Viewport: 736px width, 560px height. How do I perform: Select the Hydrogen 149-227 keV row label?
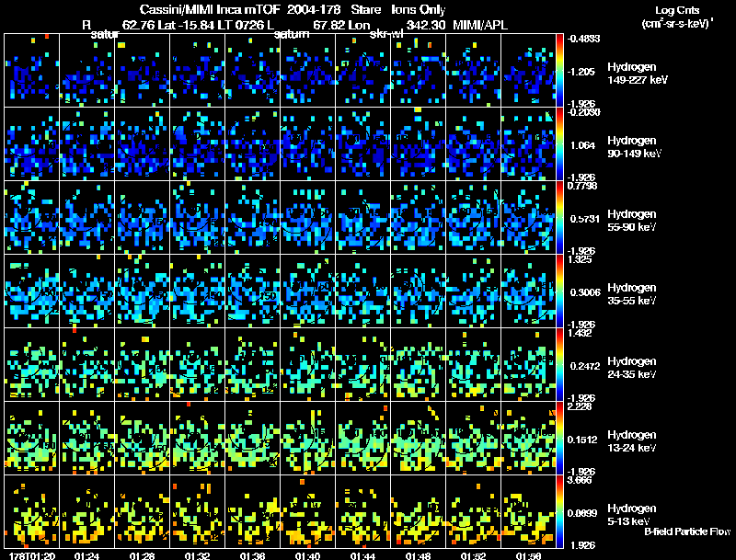pyautogui.click(x=638, y=74)
